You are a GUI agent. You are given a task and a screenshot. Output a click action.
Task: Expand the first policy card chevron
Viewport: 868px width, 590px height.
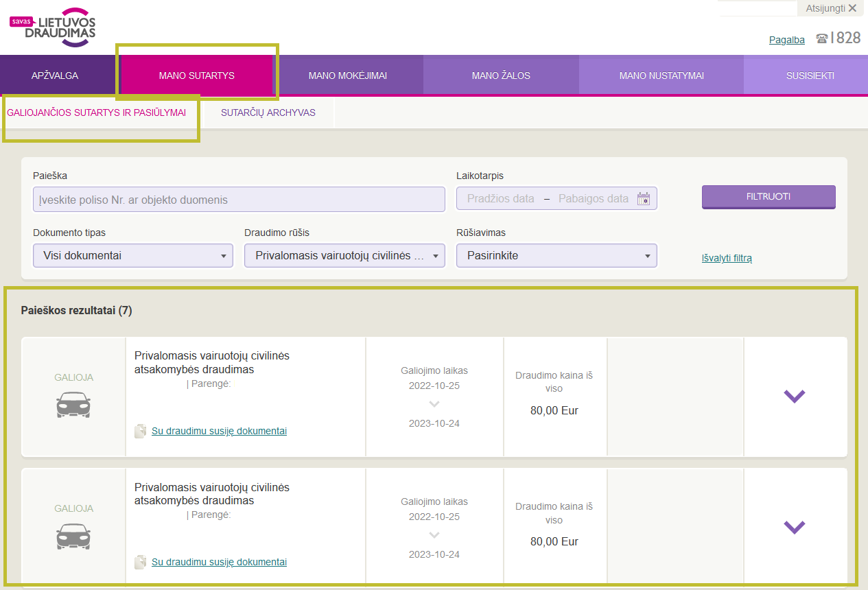tap(795, 396)
